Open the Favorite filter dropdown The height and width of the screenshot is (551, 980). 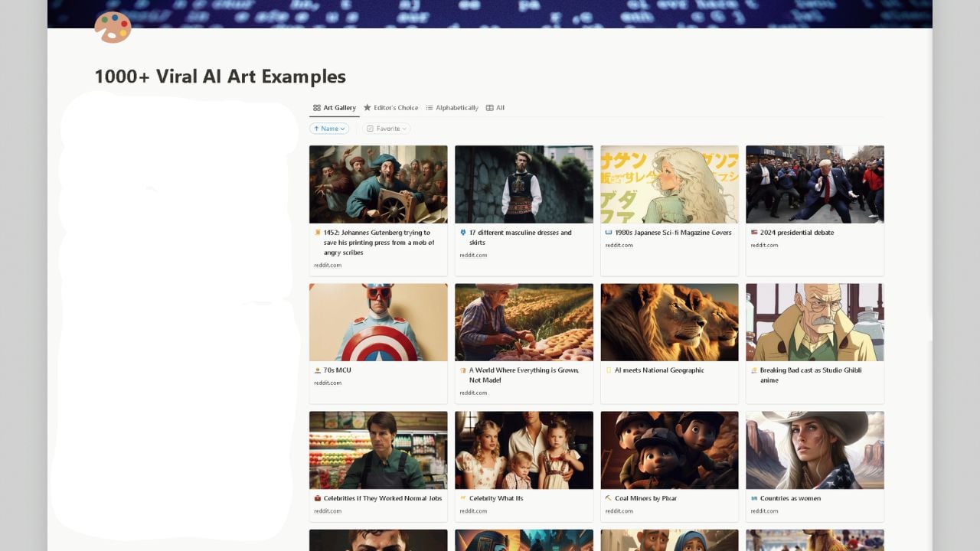point(387,129)
